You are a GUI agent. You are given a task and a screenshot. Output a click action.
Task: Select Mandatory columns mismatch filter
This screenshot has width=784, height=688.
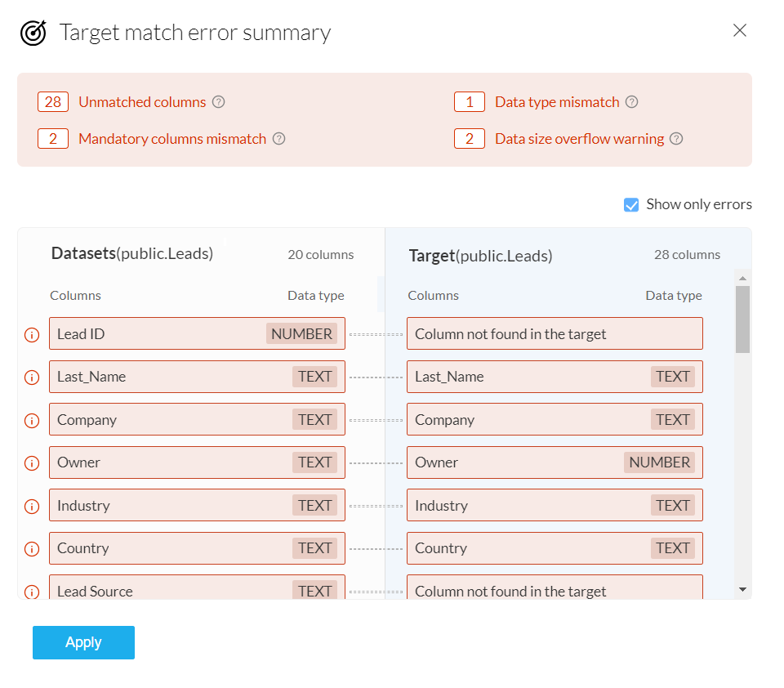pyautogui.click(x=172, y=139)
